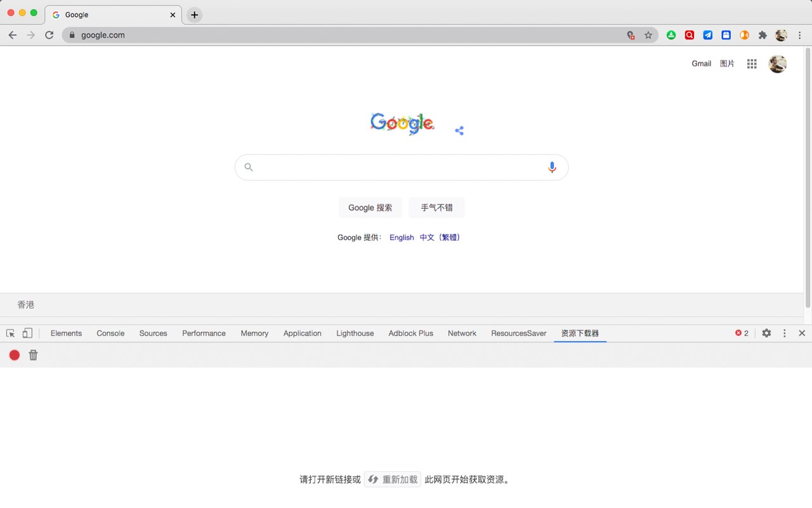This screenshot has width=812, height=508.
Task: Share the Google Doodle
Action: click(x=459, y=131)
